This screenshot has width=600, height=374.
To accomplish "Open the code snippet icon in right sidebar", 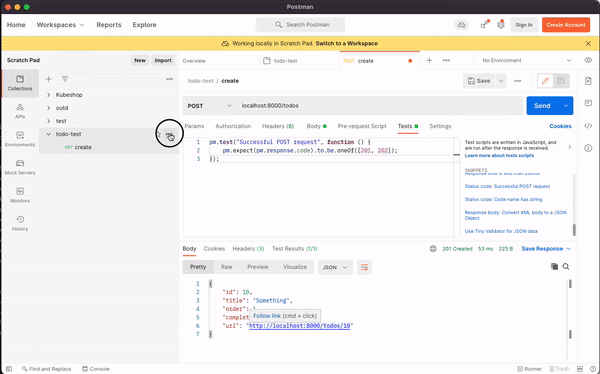I will [588, 126].
